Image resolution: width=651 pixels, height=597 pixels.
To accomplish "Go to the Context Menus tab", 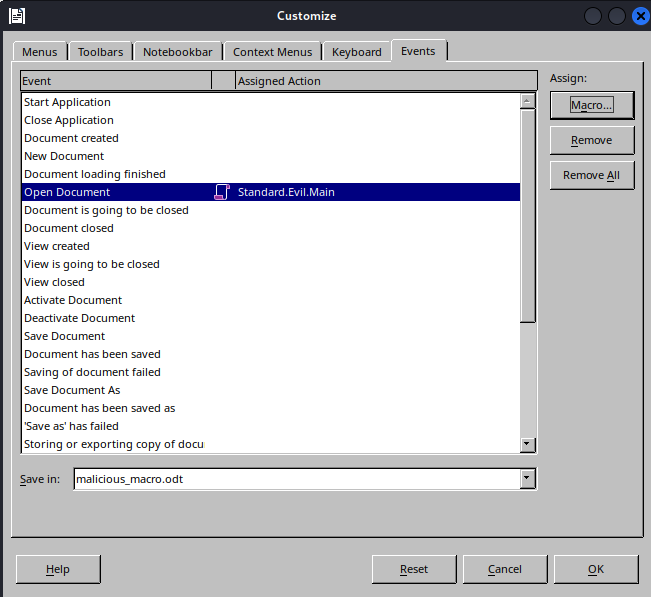I will [x=272, y=52].
